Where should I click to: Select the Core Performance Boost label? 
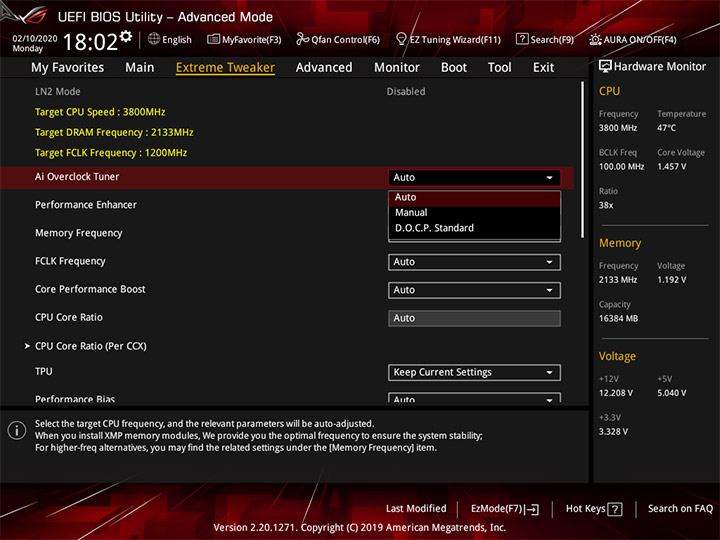(x=90, y=289)
